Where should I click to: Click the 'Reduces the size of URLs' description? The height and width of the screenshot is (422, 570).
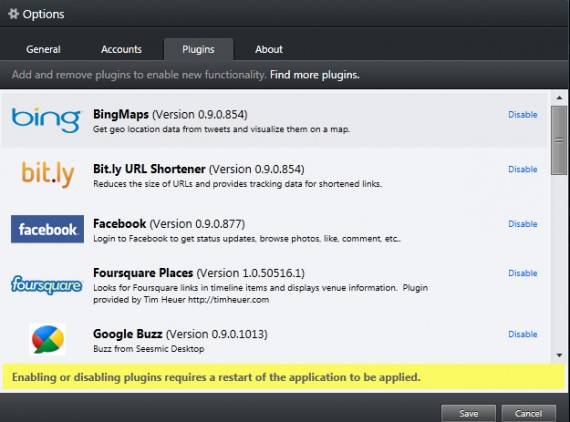[237, 184]
